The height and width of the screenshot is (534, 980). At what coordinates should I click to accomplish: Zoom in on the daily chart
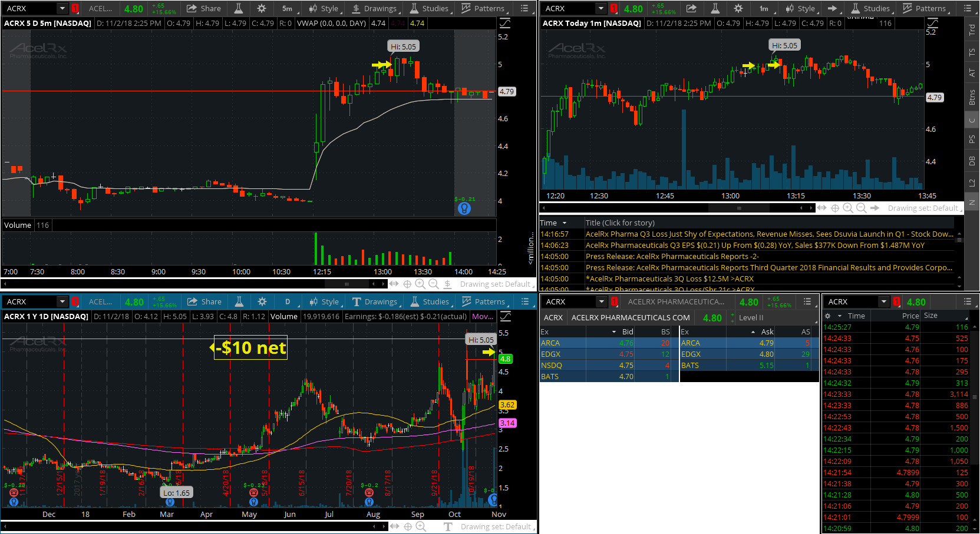[421, 526]
